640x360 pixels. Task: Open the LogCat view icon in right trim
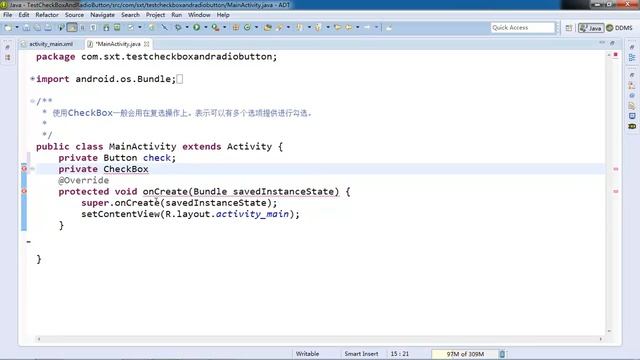point(632,127)
